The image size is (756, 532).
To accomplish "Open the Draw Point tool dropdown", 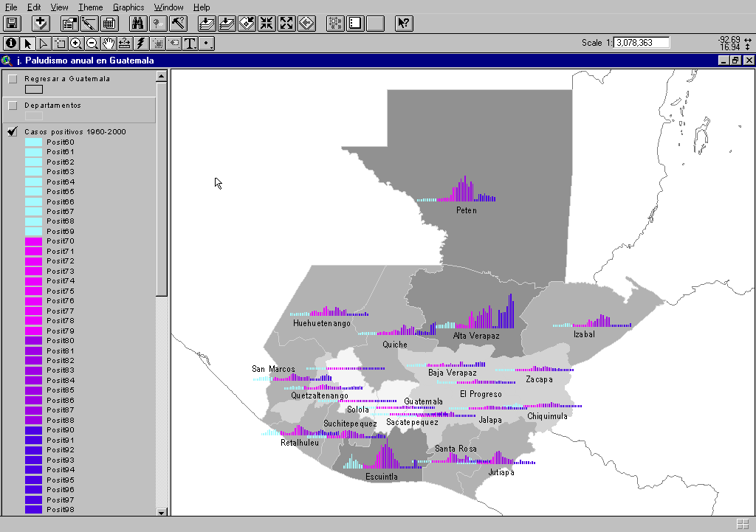I will [x=207, y=44].
